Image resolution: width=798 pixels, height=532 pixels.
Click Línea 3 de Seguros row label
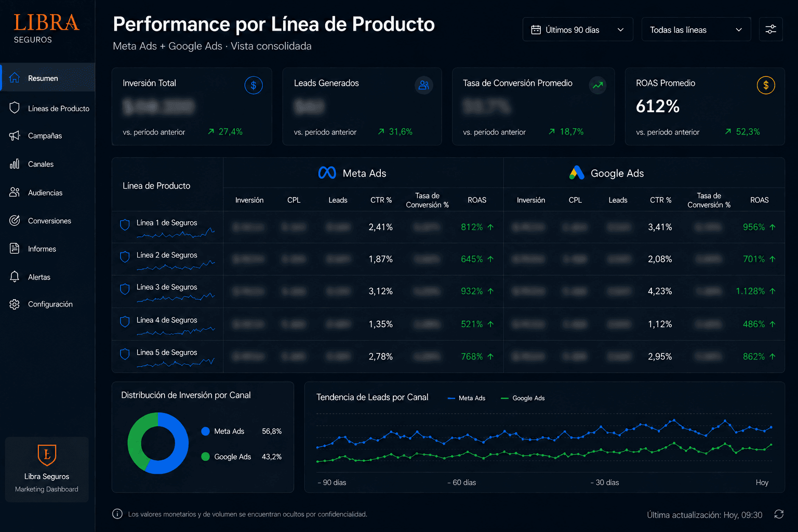[167, 287]
